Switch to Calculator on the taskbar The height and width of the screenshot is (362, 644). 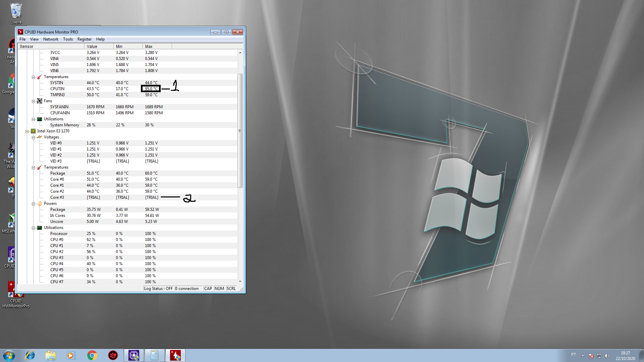click(155, 355)
